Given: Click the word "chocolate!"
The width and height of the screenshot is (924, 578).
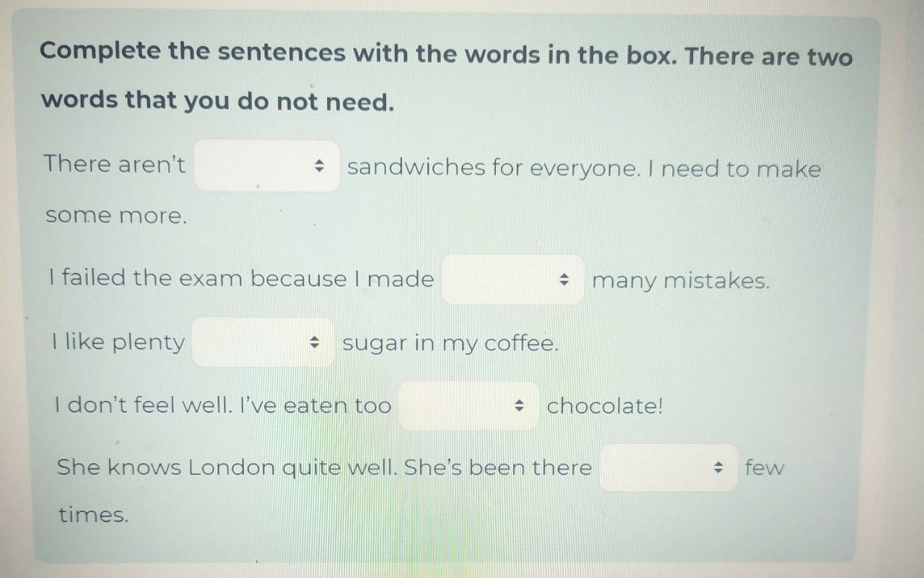Looking at the screenshot, I should click(x=604, y=406).
